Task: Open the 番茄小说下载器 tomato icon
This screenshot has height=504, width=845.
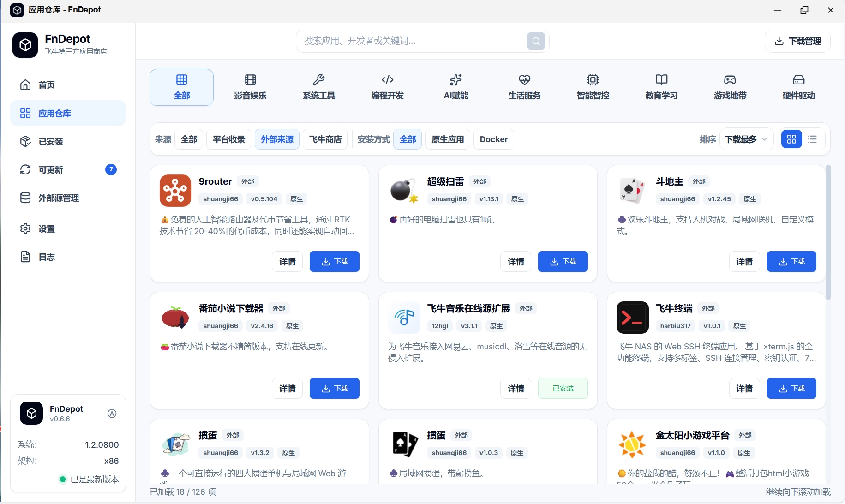Action: click(x=175, y=317)
